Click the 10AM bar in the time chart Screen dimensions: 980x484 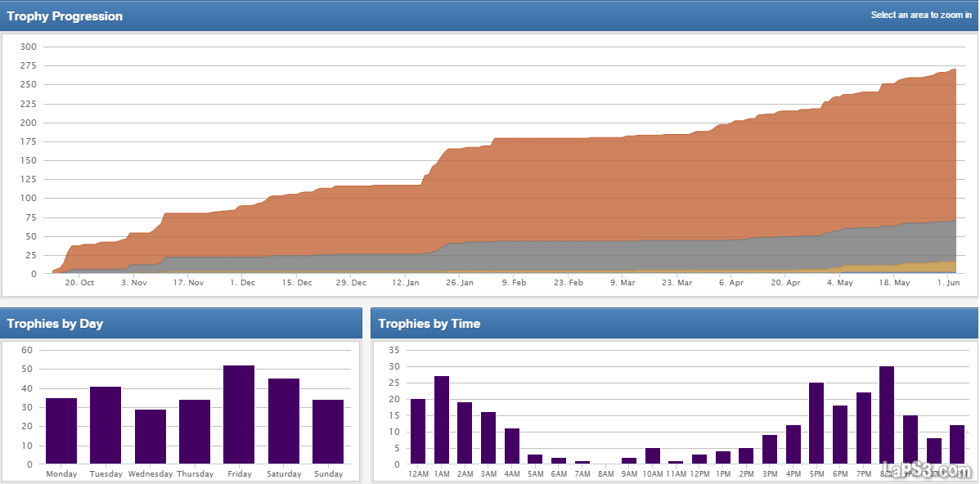point(652,456)
